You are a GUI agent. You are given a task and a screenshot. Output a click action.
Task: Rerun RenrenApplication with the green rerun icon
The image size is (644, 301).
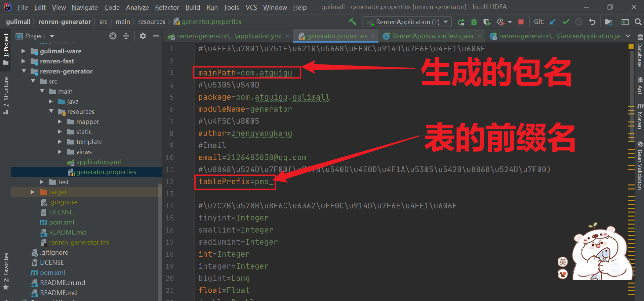[x=461, y=22]
